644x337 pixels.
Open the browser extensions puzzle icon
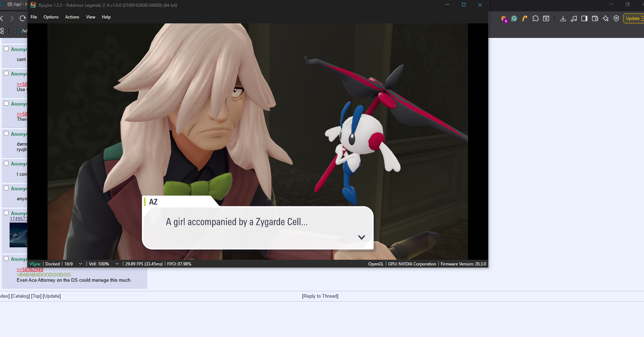[535, 18]
